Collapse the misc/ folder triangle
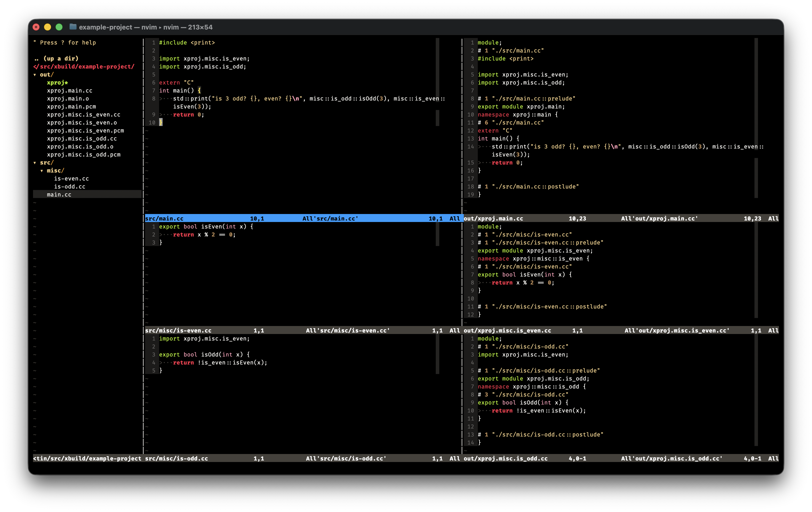The height and width of the screenshot is (512, 812). tap(42, 171)
